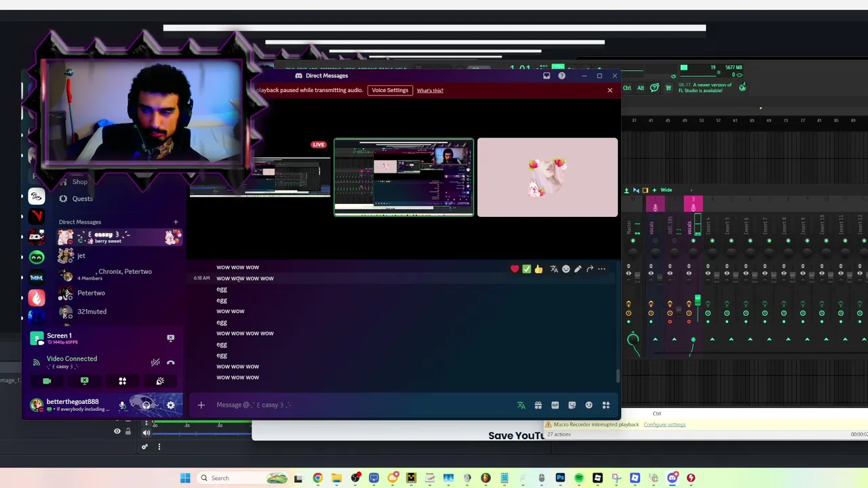Screen dimensions: 868x488
Task: Select the LIVE stream preview thumbnail
Action: (x=260, y=177)
